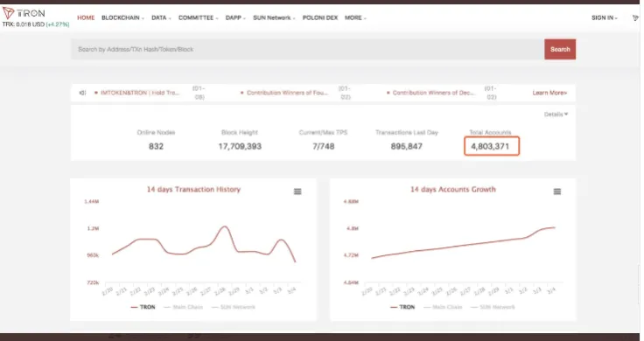Open the SIGN IN dropdown
Image resolution: width=644 pixels, height=341 pixels.
605,17
